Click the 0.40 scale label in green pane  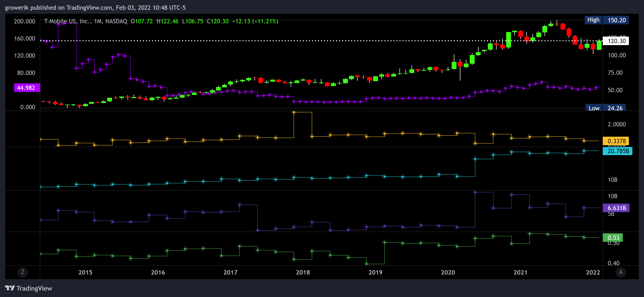click(x=613, y=263)
